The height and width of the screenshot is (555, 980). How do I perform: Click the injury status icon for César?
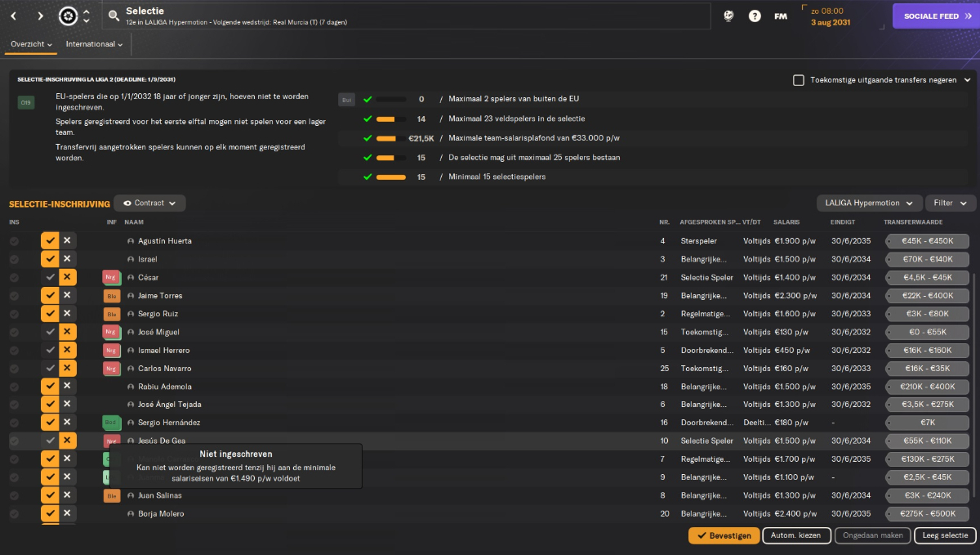point(111,278)
